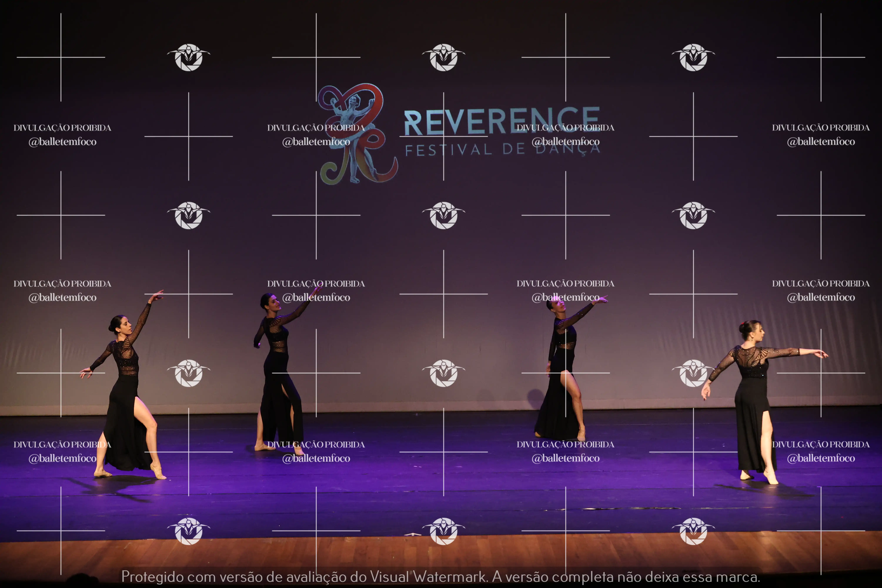Click the watermark camera logo in upper-left corner area

[x=189, y=57]
